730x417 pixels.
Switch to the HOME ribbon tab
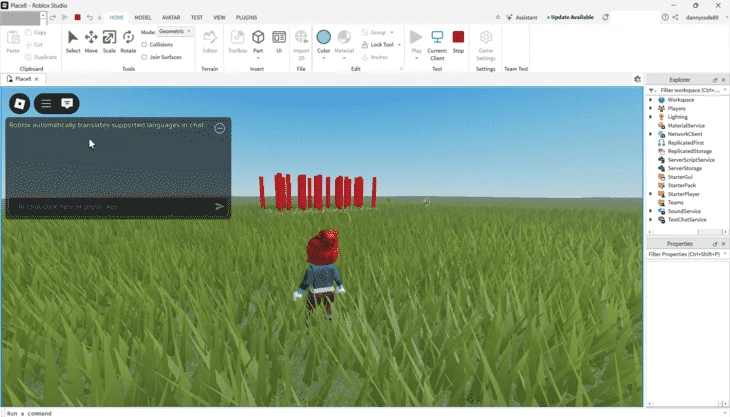(x=116, y=17)
